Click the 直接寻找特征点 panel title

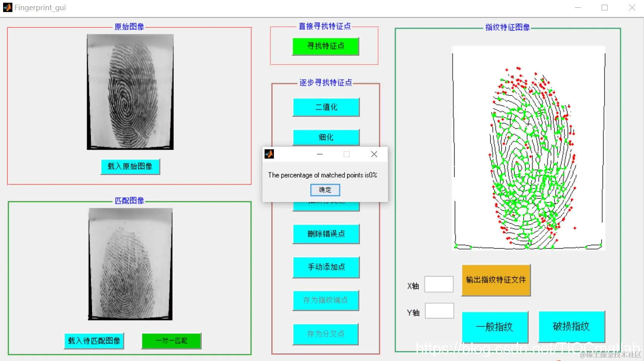tap(325, 26)
